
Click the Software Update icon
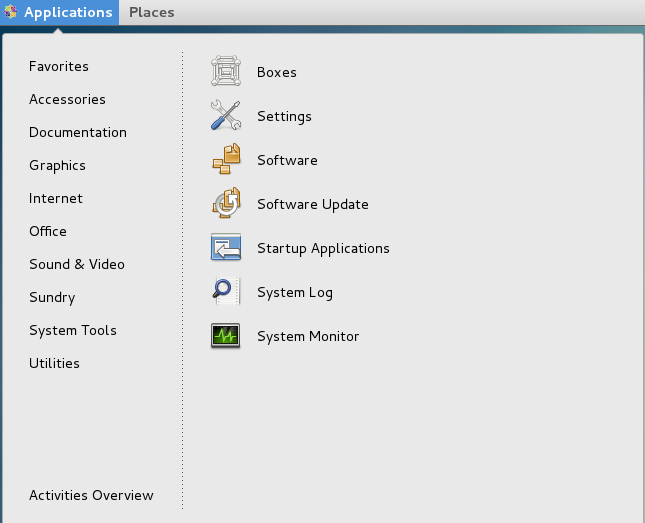point(226,203)
